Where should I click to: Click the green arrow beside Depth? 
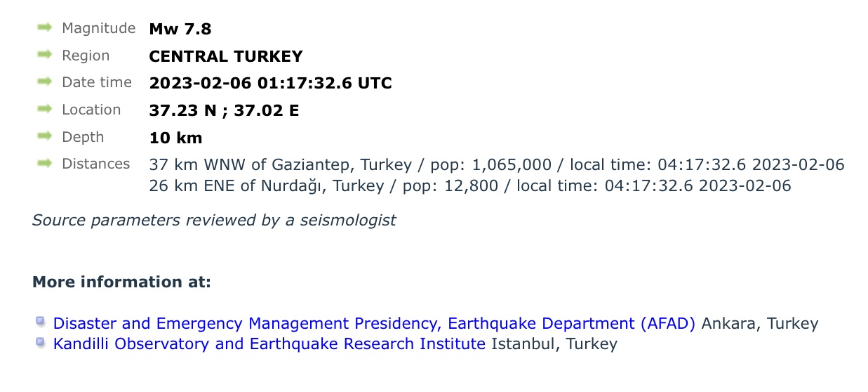(45, 136)
